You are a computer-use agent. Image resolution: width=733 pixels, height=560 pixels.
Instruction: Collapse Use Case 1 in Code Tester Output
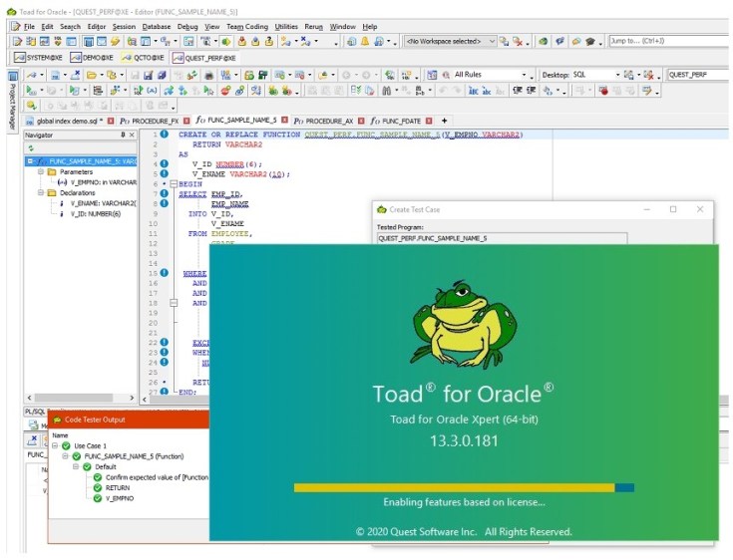pos(55,445)
